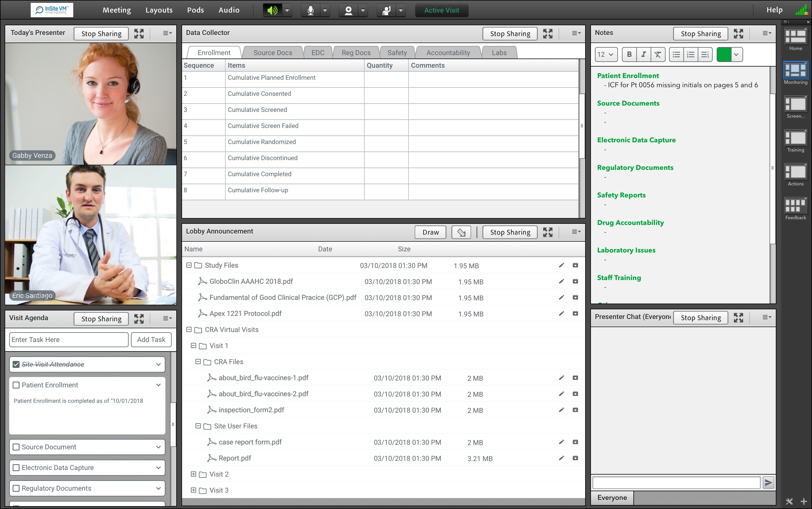812x509 pixels.
Task: Click the Draw button in Lobby Announcement
Action: 430,232
